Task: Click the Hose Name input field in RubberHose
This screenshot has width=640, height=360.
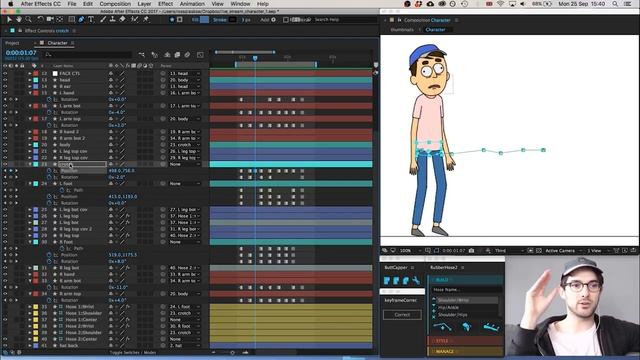Action: (x=467, y=290)
